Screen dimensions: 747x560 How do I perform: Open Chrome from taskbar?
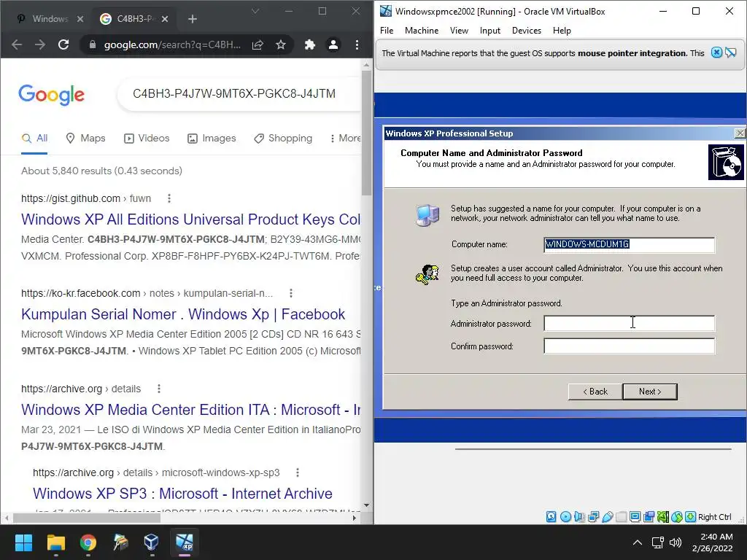[88, 542]
